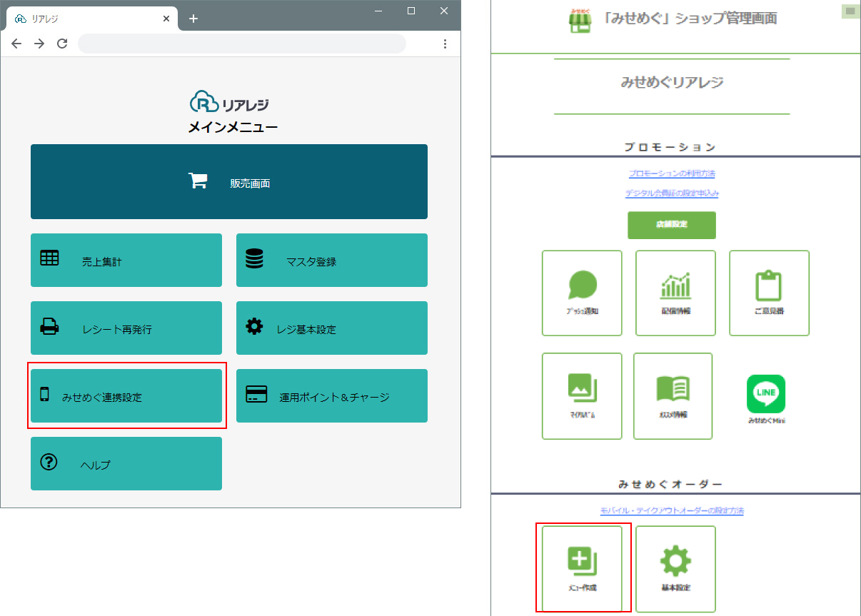Reload the リアレジ page
Image resolution: width=861 pixels, height=616 pixels.
[62, 44]
